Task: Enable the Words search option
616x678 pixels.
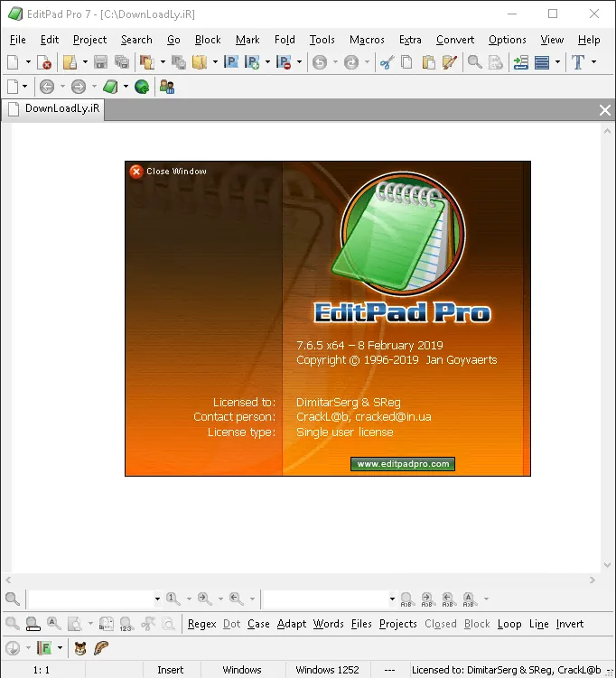Action: 329,624
